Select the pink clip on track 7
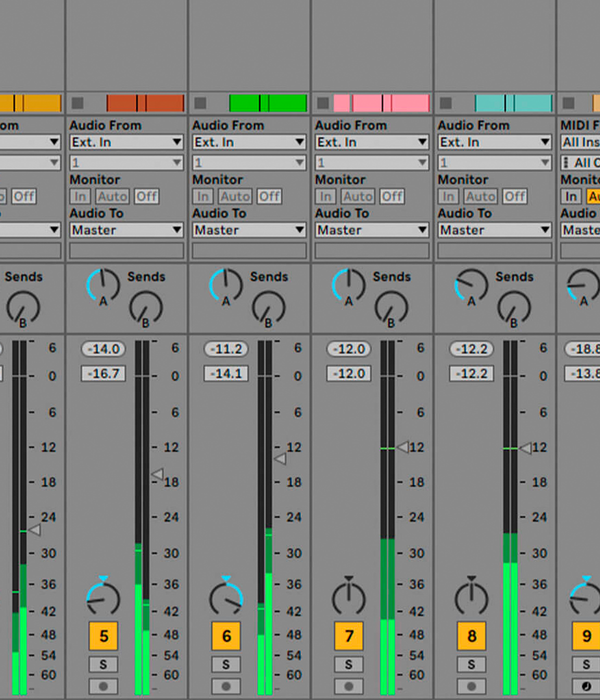This screenshot has height=700, width=600. (x=381, y=103)
